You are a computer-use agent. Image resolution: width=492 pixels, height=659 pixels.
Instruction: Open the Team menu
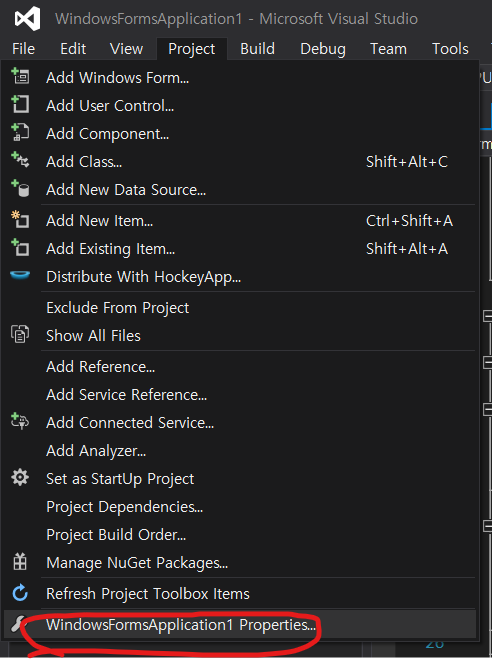click(388, 49)
